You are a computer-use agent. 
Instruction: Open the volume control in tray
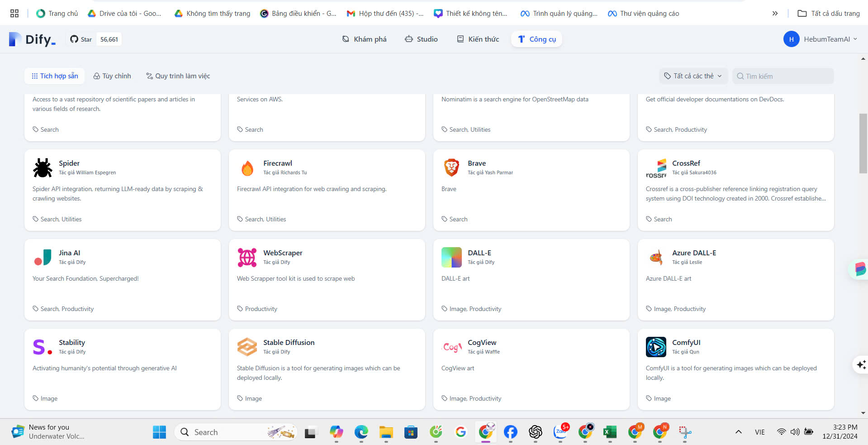[x=795, y=432]
